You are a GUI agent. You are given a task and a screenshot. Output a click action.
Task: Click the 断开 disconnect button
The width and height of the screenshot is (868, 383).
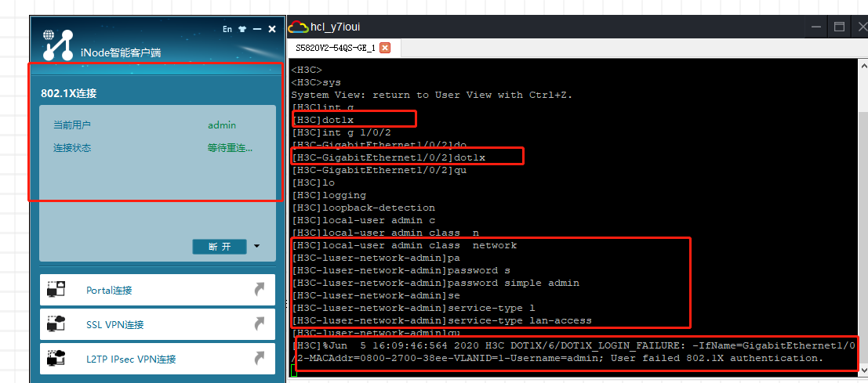point(220,247)
